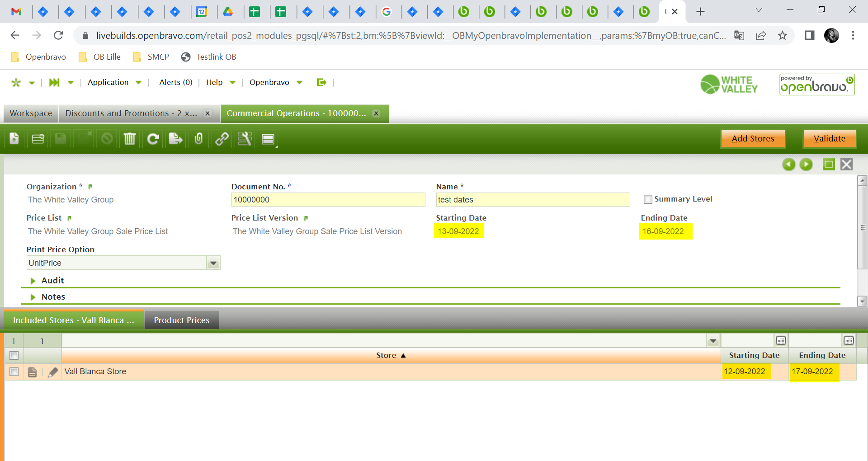Click the form's vertical scrollbar down arrow
The height and width of the screenshot is (461, 868).
862,301
